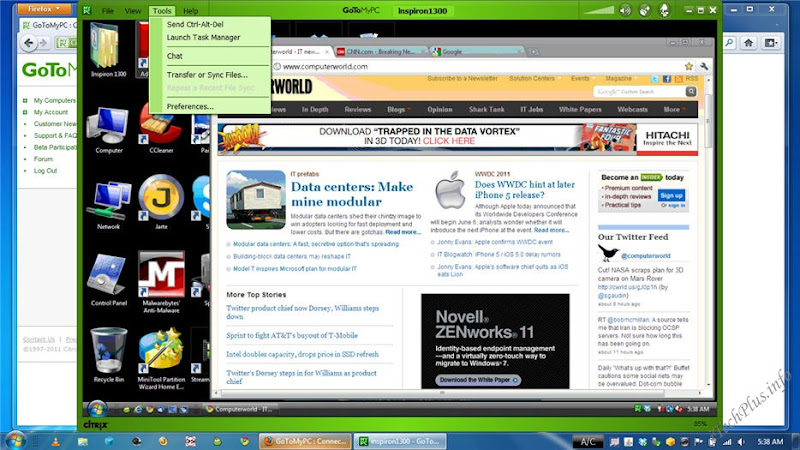Open the @computerworld Twitter link
The width and height of the screenshot is (800, 450).
point(645,256)
